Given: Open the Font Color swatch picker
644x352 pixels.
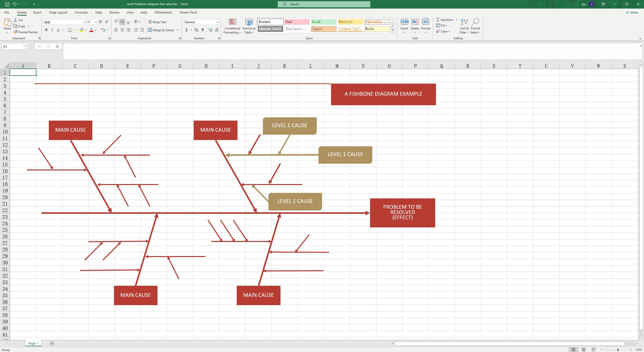Looking at the screenshot, I should click(95, 30).
